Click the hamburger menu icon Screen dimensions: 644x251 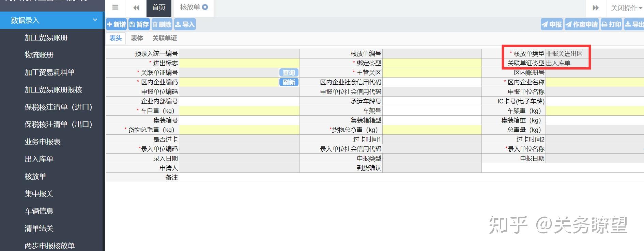[x=116, y=7]
